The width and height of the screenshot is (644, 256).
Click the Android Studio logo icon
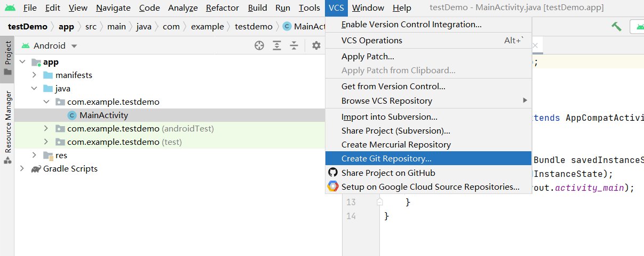coord(10,8)
